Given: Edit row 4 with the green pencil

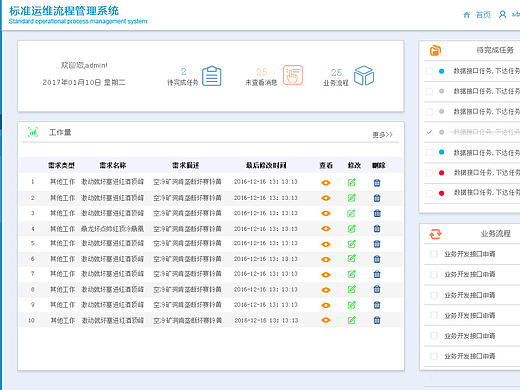Looking at the screenshot, I should coord(352,228).
